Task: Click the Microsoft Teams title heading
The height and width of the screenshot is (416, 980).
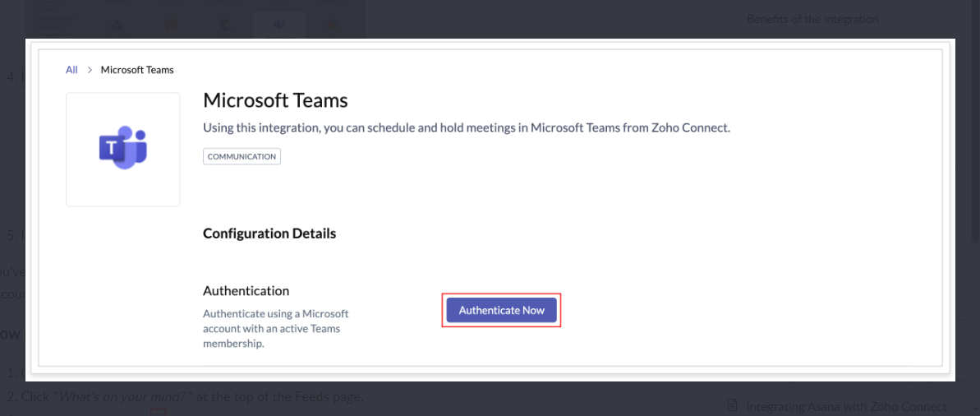Action: (x=276, y=100)
